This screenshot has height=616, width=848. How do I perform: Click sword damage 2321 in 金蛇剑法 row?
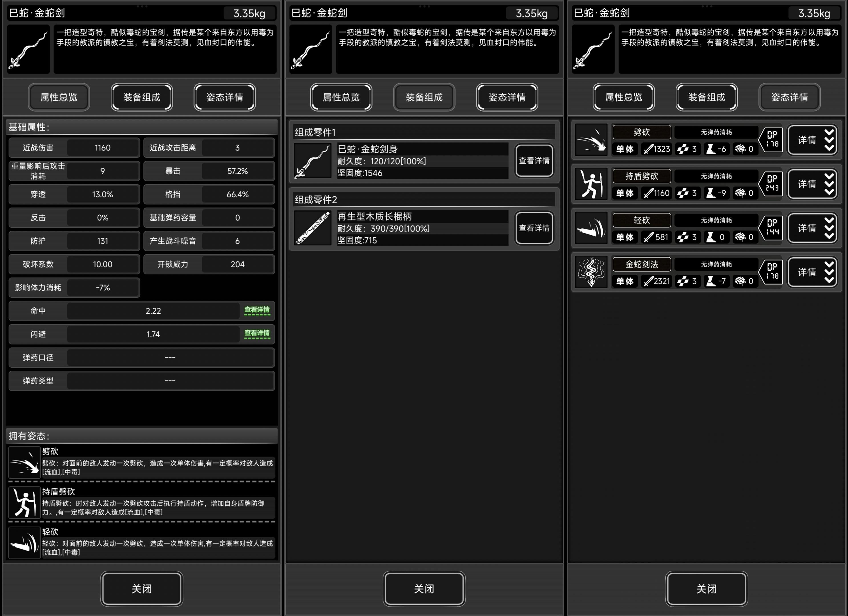(657, 281)
